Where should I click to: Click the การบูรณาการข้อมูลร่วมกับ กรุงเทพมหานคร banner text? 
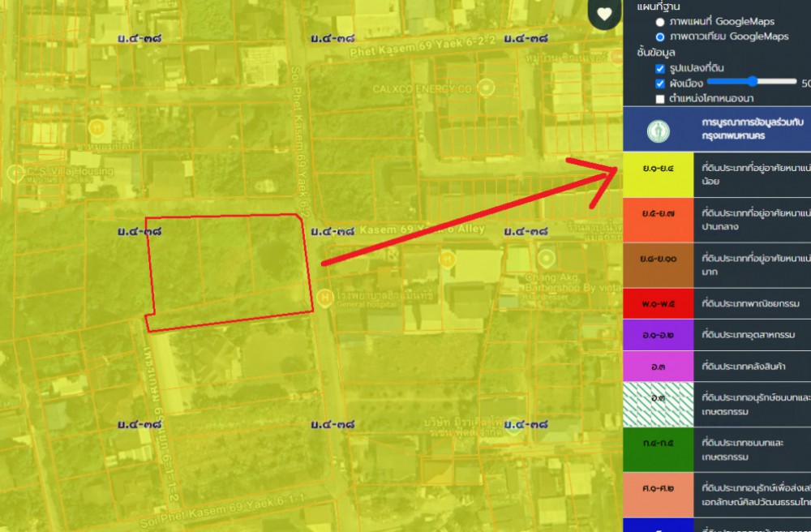click(x=753, y=129)
